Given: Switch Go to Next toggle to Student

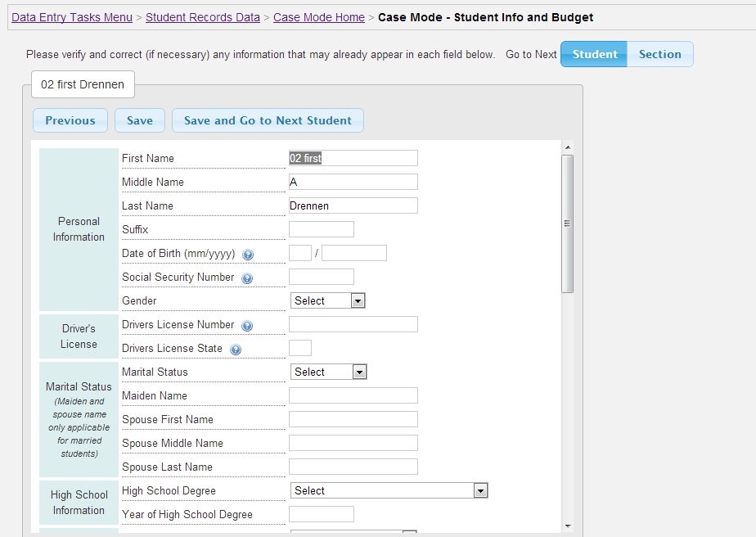Looking at the screenshot, I should (594, 54).
